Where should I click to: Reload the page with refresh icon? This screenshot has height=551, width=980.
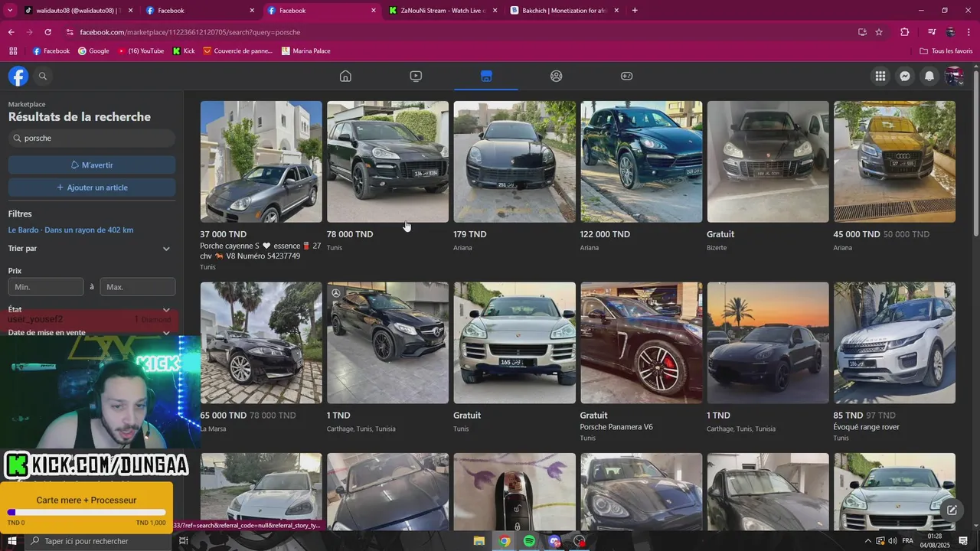pyautogui.click(x=47, y=32)
